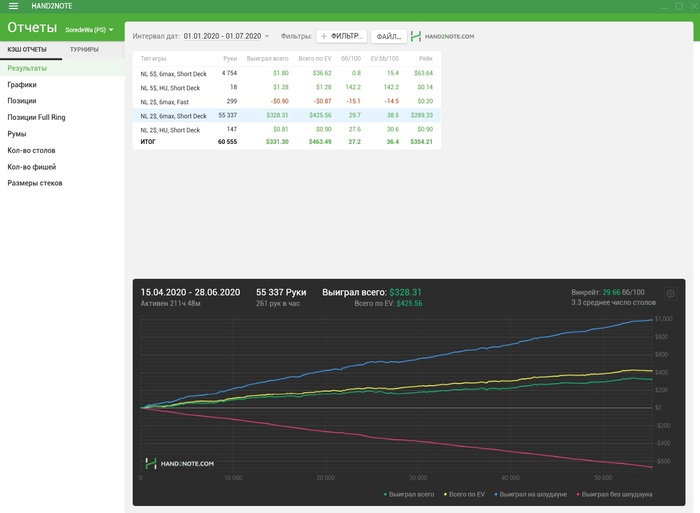Click the graph settings gear icon

[x=670, y=294]
